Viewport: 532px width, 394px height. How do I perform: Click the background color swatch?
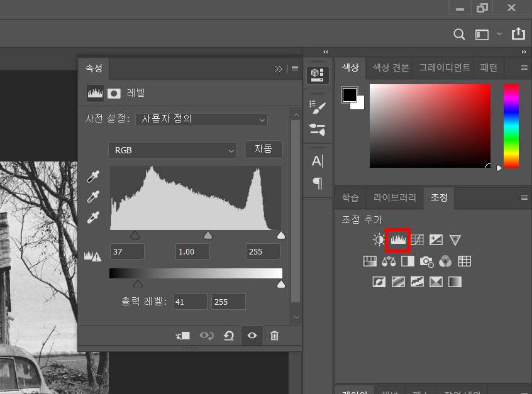coord(360,104)
